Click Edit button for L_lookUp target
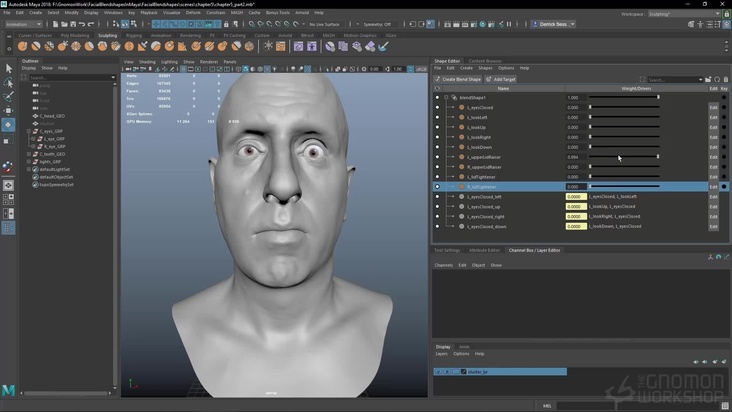 click(713, 128)
